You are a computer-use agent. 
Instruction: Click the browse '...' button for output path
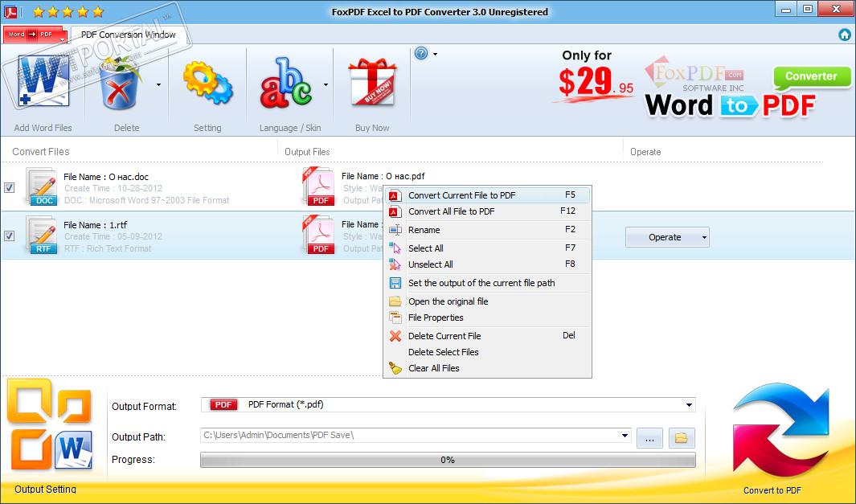649,438
